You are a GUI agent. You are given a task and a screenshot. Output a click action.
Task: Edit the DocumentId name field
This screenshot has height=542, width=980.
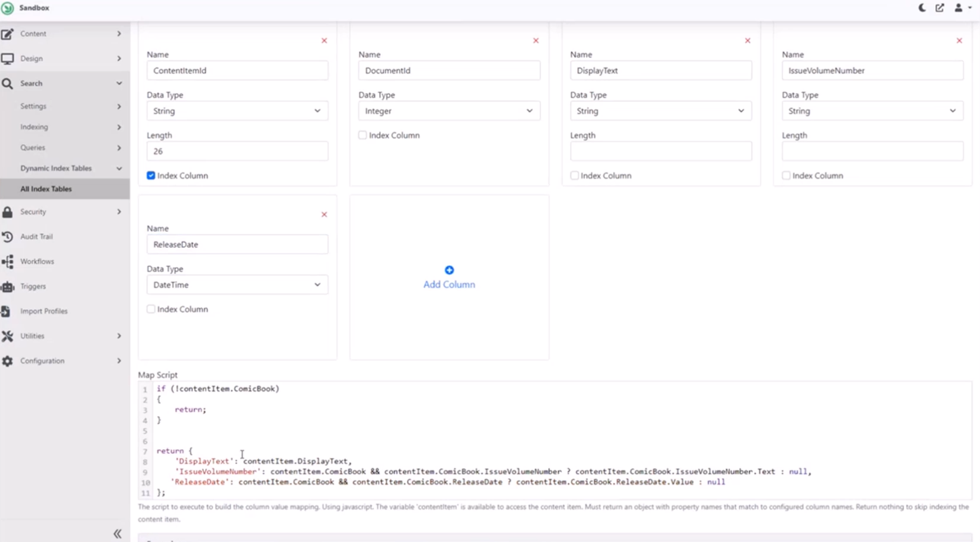(449, 70)
